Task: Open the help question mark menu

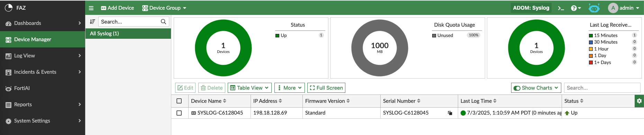Action: [x=576, y=8]
